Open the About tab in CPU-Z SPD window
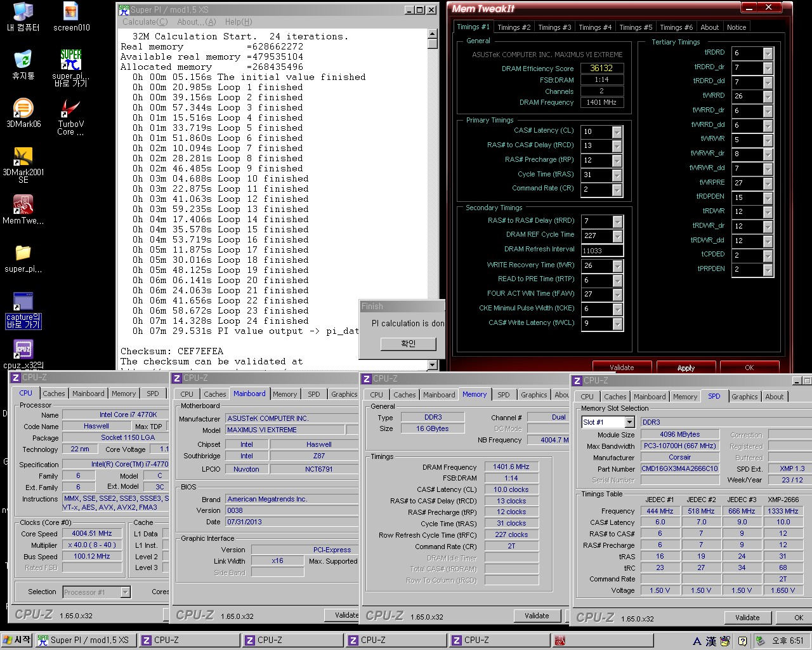 coord(774,397)
